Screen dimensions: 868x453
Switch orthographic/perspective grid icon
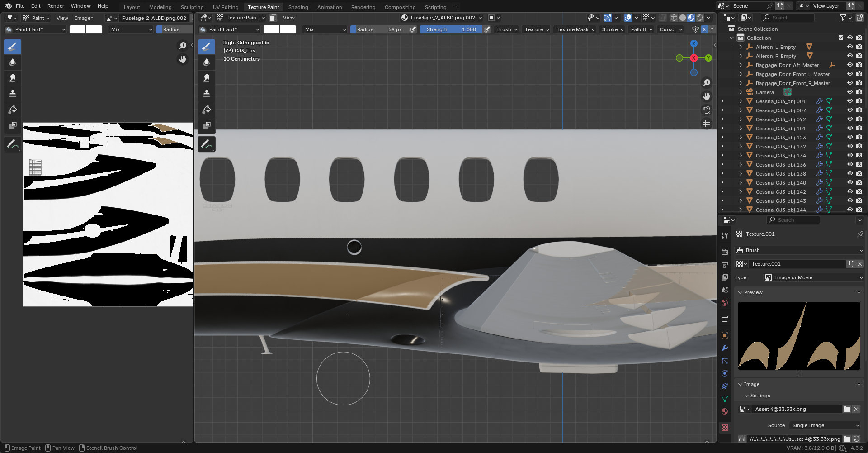click(707, 124)
